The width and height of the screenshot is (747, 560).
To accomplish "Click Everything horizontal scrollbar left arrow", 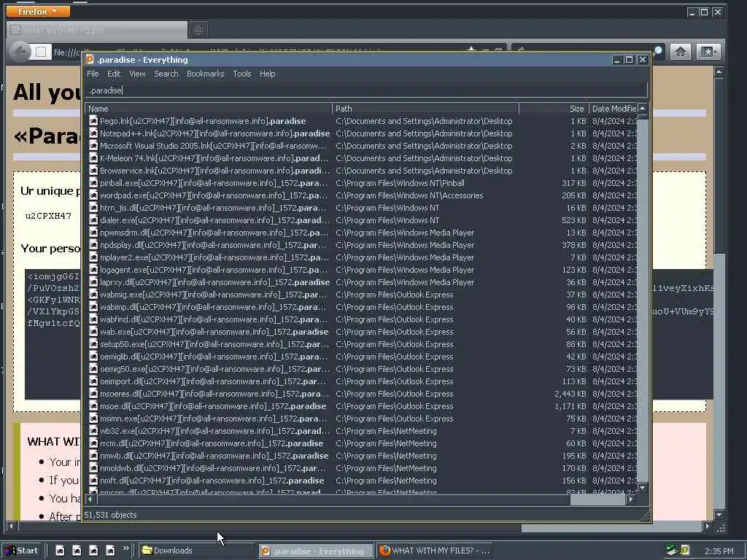I will pos(90,499).
